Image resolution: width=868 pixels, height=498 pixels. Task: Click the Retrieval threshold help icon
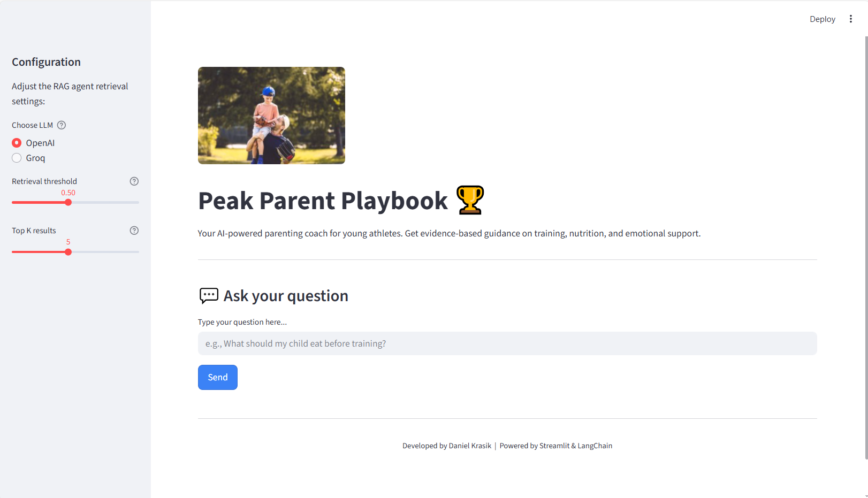pos(134,181)
